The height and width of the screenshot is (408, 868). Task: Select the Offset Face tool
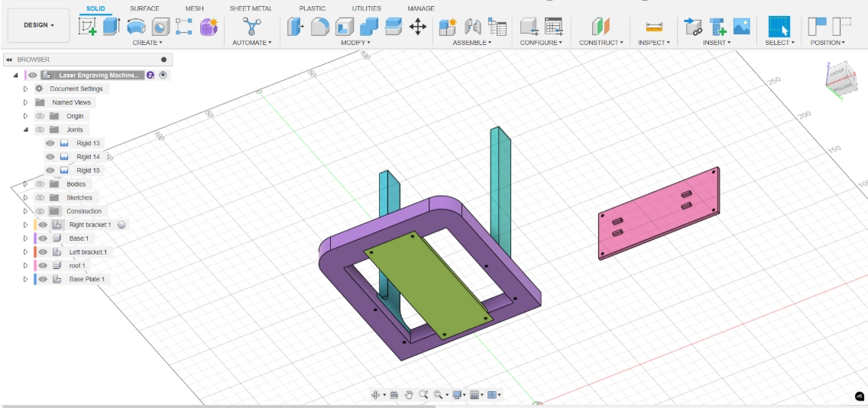[393, 26]
